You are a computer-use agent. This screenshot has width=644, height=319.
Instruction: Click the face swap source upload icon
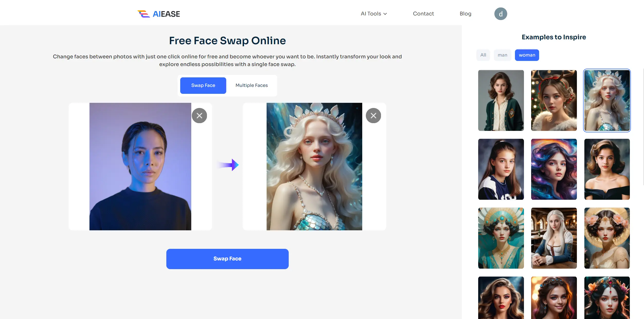(140, 166)
